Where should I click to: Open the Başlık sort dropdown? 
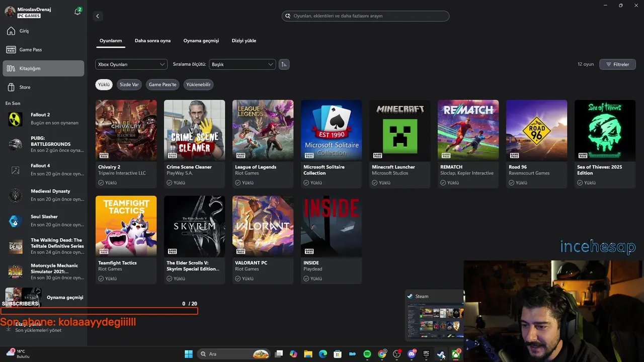tap(242, 64)
